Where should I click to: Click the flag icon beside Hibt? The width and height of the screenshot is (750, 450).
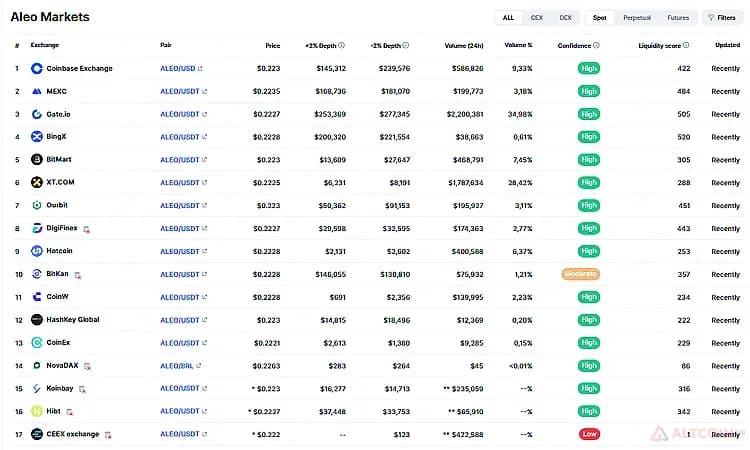pyautogui.click(x=69, y=412)
